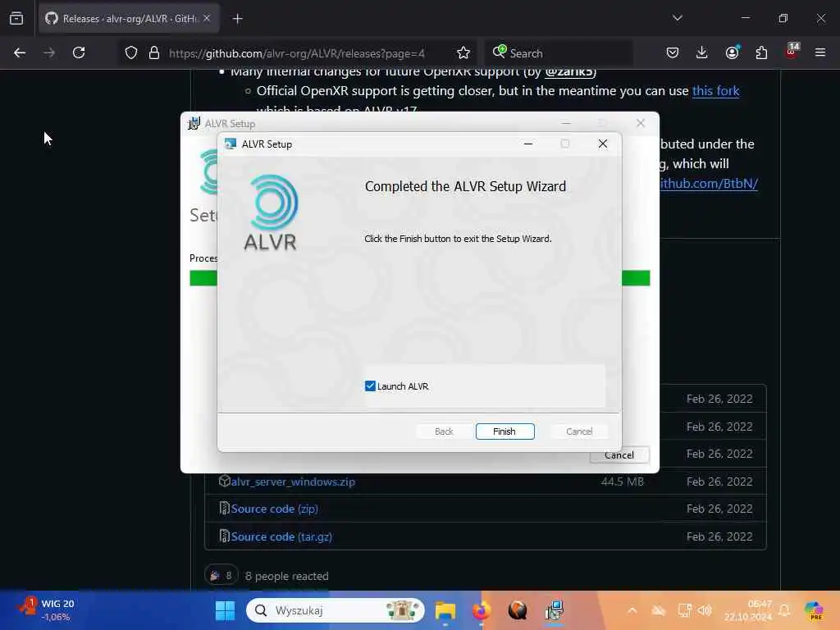Screen dimensions: 840x630
Task: Open a new browser tab
Action: (x=238, y=19)
